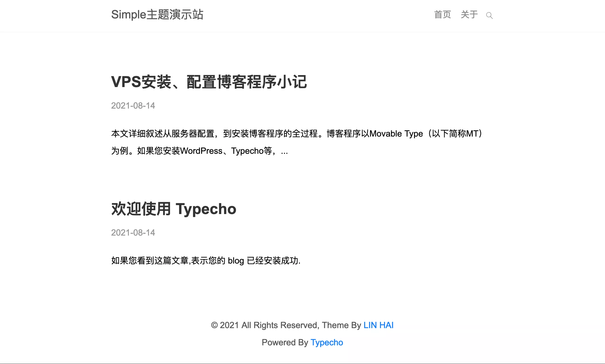Click the date under 欢迎使用 Typecho
The height and width of the screenshot is (364, 605).
tap(133, 232)
